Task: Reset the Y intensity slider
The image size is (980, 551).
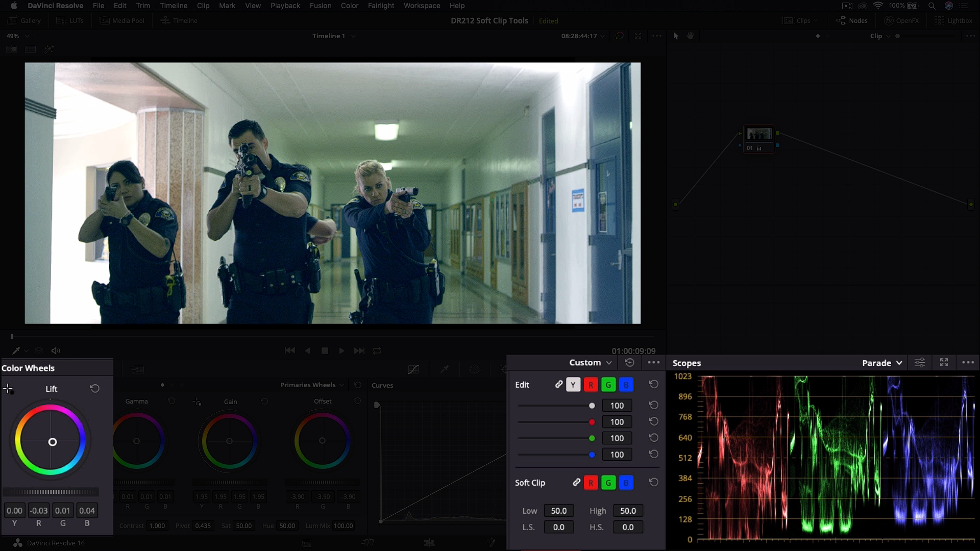Action: [x=653, y=405]
